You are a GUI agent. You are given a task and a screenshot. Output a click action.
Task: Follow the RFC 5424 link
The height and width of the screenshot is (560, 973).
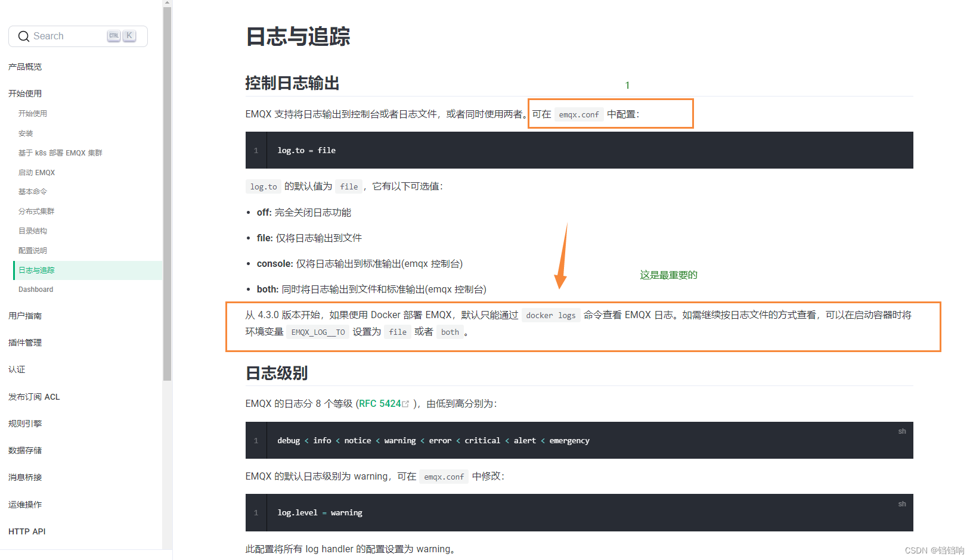(x=380, y=404)
